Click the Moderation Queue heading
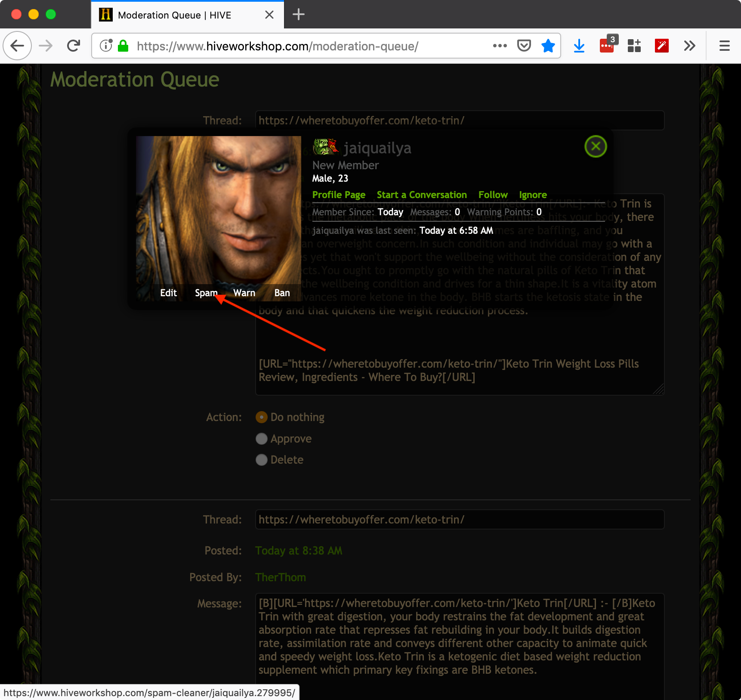Screen dimensions: 741x700 pyautogui.click(x=135, y=80)
